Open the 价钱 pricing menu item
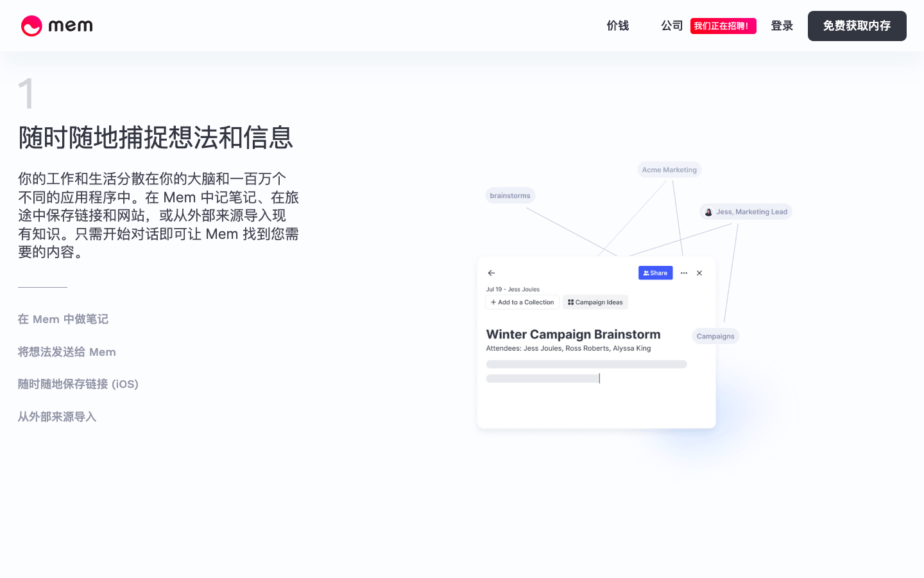 [617, 26]
